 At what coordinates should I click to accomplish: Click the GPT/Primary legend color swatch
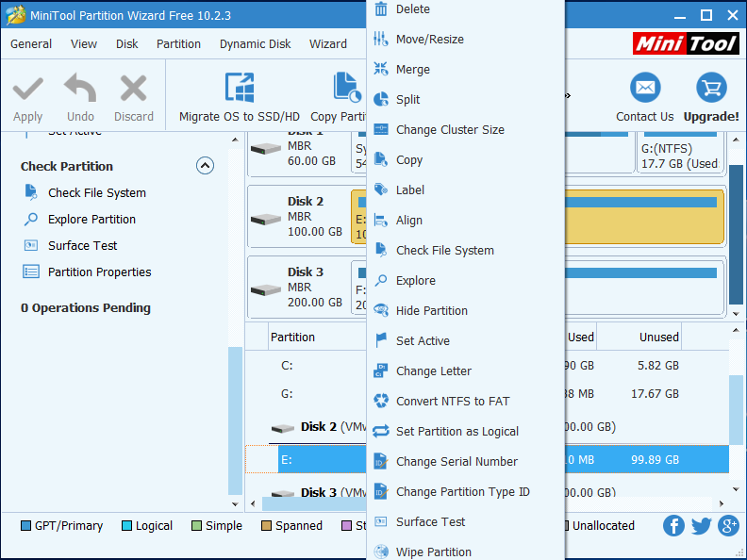(26, 526)
